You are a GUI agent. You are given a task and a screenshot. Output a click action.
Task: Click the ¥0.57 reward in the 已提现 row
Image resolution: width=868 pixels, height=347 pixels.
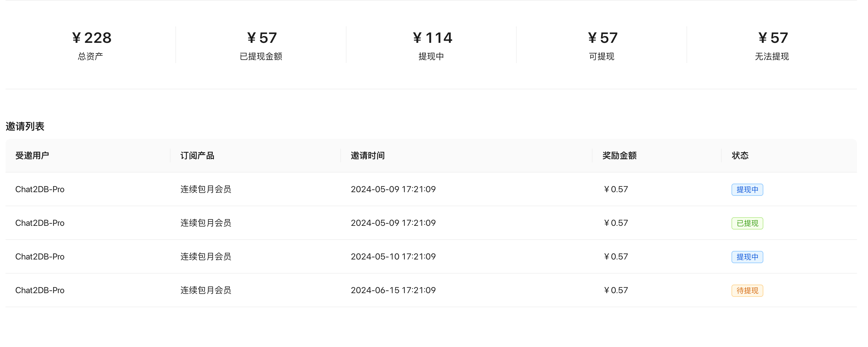[x=615, y=223]
